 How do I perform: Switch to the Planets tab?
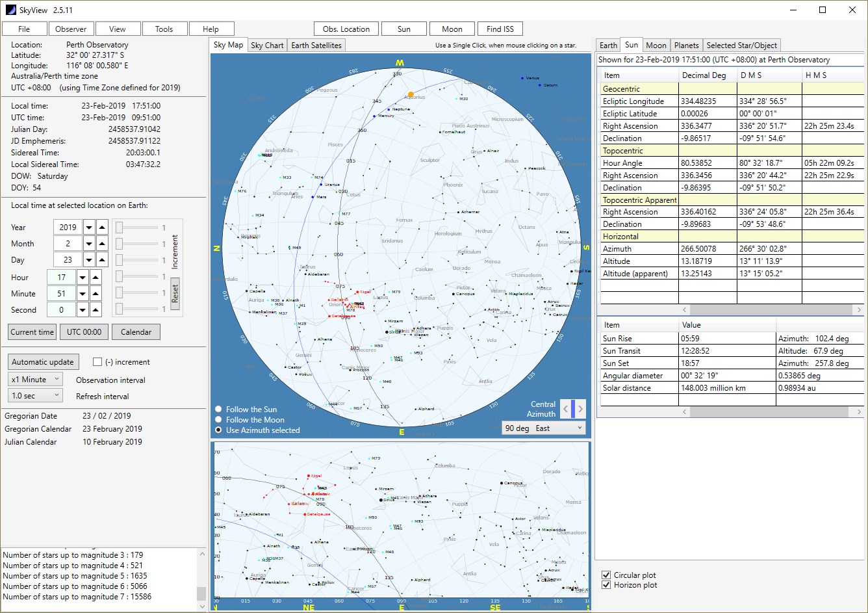tap(686, 46)
